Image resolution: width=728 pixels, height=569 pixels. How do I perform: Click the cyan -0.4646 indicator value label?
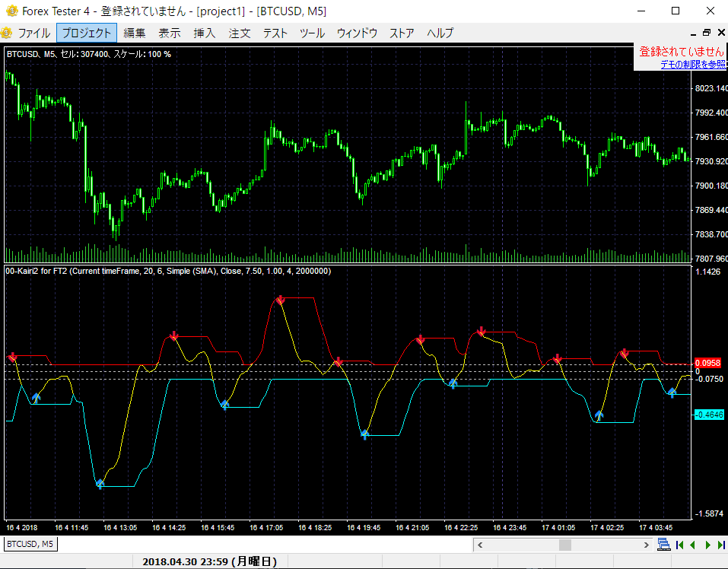click(708, 415)
